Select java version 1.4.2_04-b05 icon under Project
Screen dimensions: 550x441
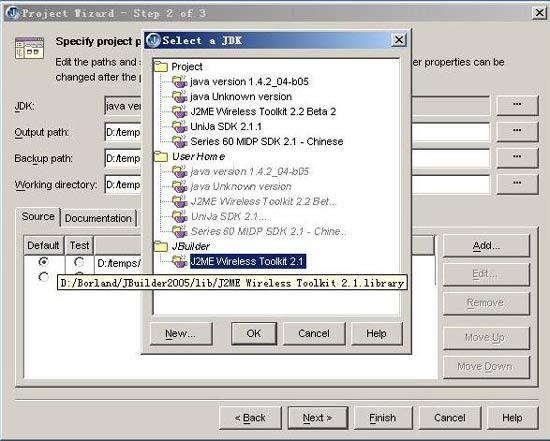179,82
